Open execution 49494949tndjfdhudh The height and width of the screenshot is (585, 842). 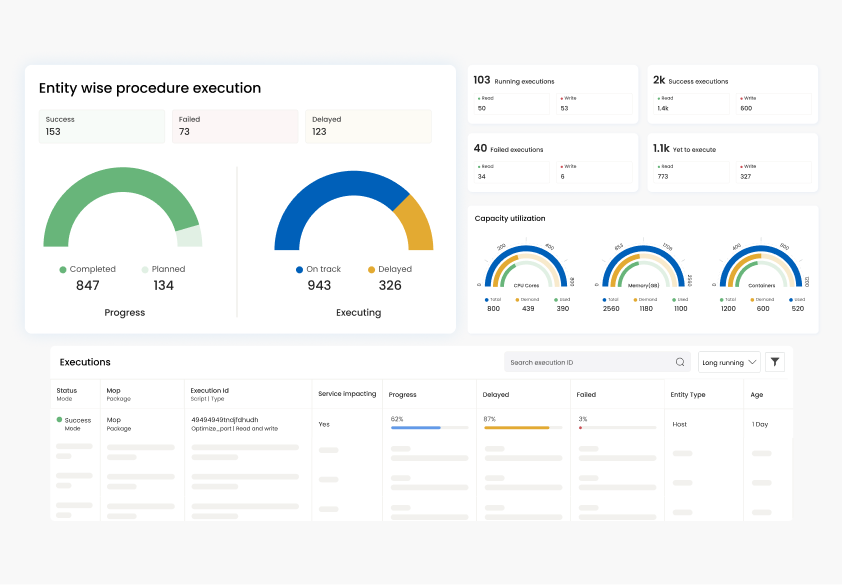224,420
